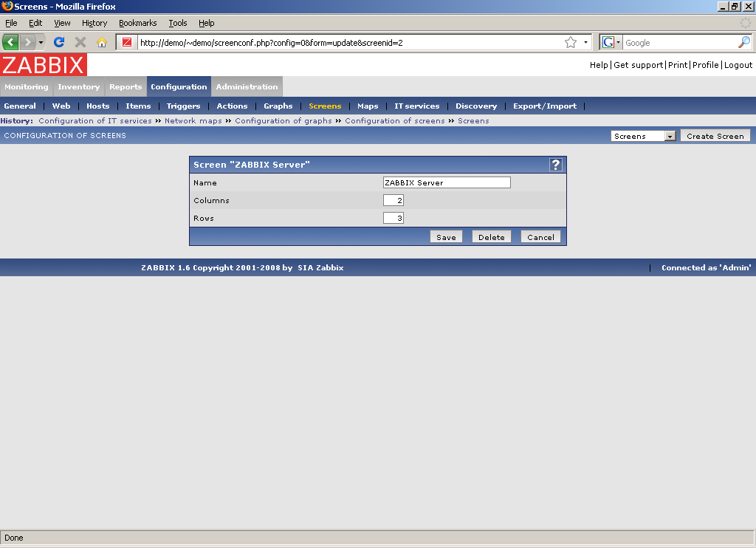Viewport: 756px width, 548px height.
Task: Open the back/forward history dropdown arrow
Action: click(41, 42)
